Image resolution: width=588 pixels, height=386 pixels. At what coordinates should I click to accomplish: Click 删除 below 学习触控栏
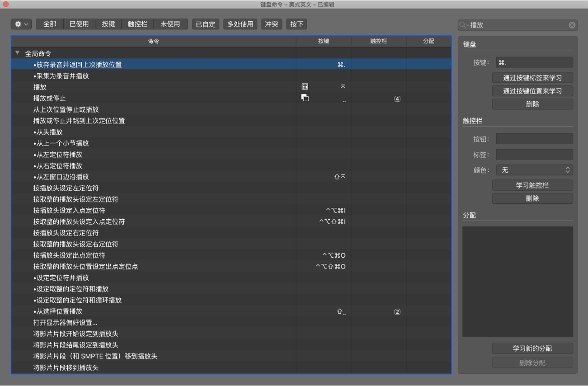point(532,198)
